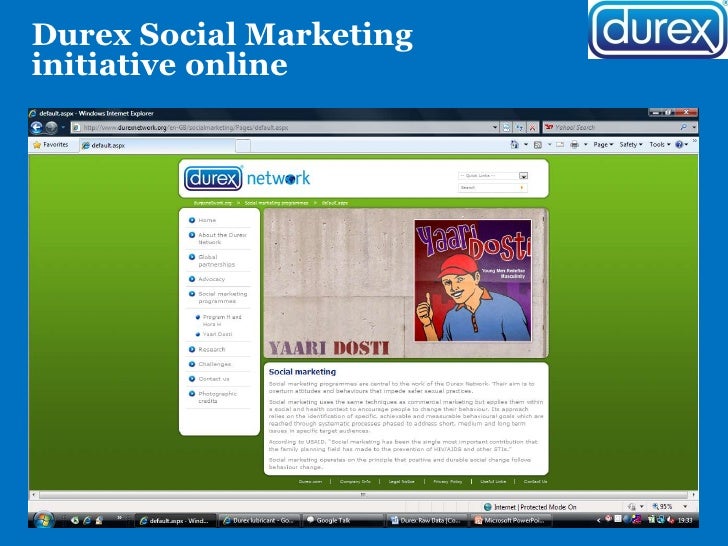Click the horizontal scrollbar thumb
The image size is (728, 546).
[363, 495]
